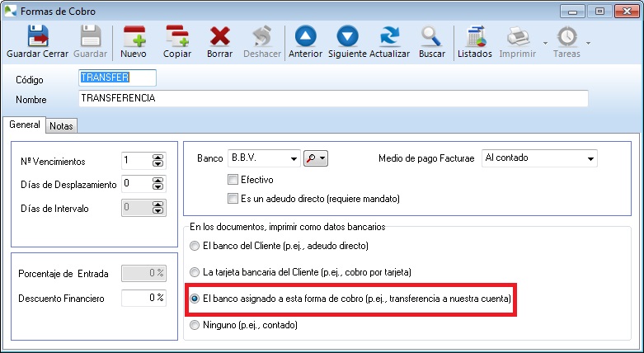Select El banco del Cliente option
The image size is (644, 353).
click(195, 246)
